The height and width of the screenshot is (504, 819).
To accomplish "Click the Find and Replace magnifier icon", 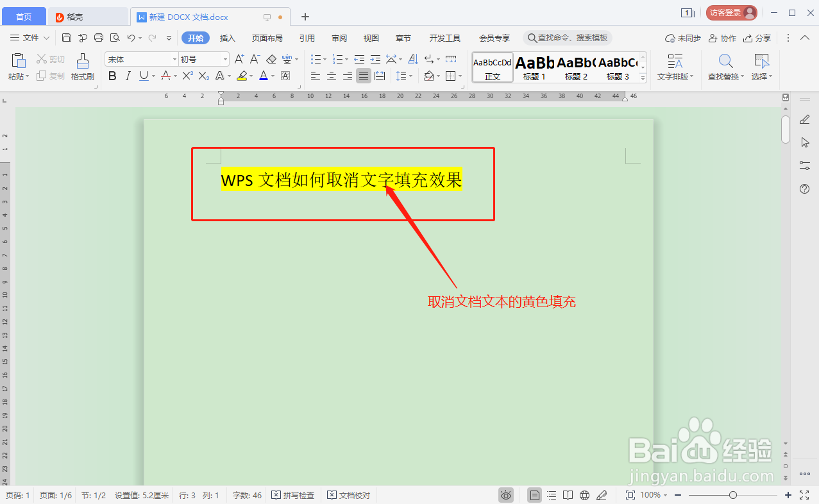I will 725,62.
